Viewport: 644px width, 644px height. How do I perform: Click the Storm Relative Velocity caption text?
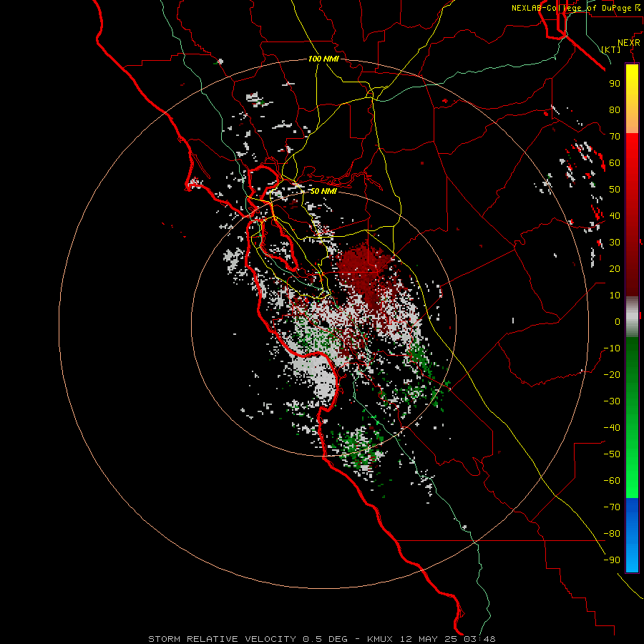click(321, 639)
